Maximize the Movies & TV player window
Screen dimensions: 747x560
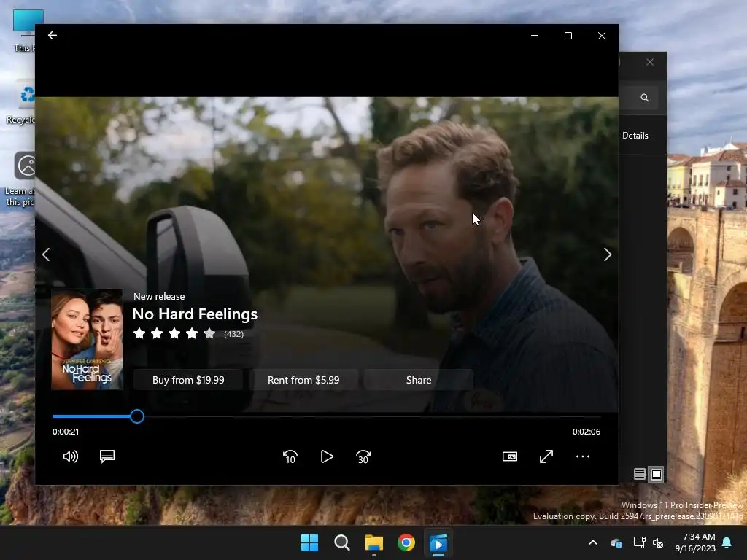pos(568,36)
